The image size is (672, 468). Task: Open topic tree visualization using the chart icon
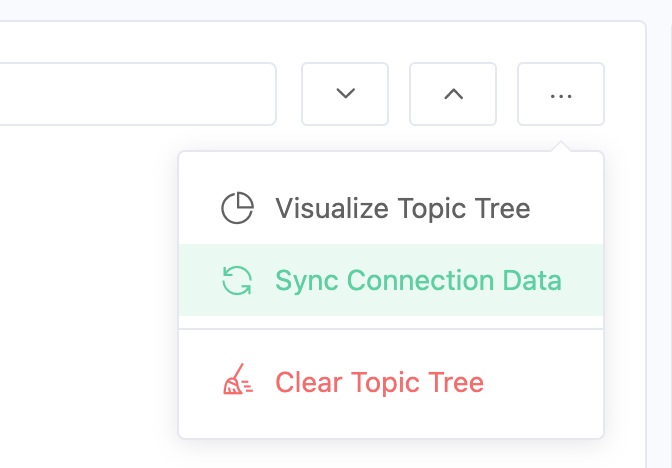tap(237, 208)
